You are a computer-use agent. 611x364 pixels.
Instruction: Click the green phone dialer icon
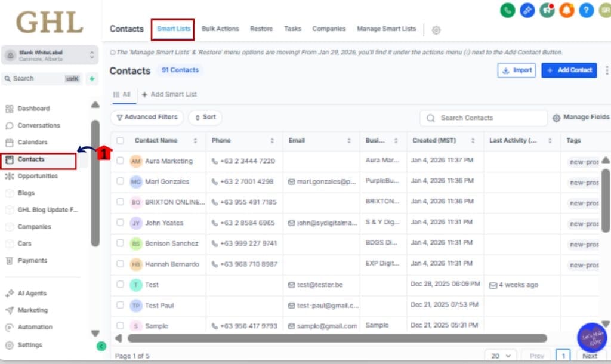click(x=508, y=10)
